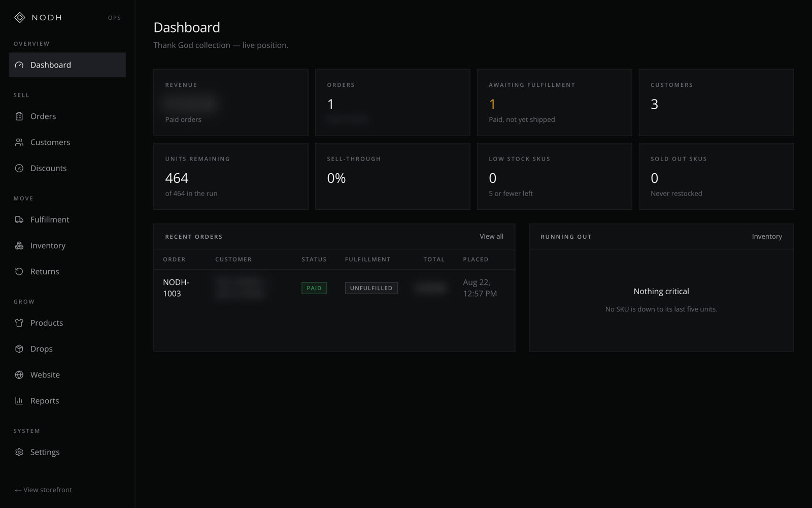812x508 pixels.
Task: Click the NODH diamond logo icon
Action: coord(19,18)
